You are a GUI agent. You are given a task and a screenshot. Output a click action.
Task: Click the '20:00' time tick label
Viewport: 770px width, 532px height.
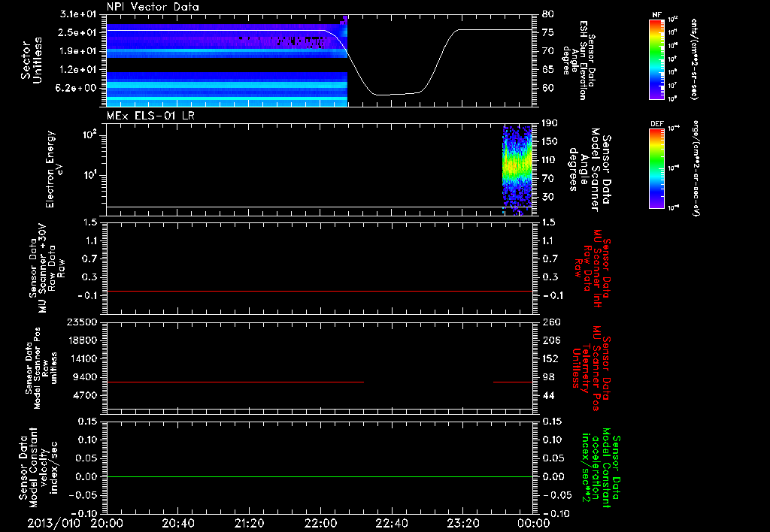(107, 523)
